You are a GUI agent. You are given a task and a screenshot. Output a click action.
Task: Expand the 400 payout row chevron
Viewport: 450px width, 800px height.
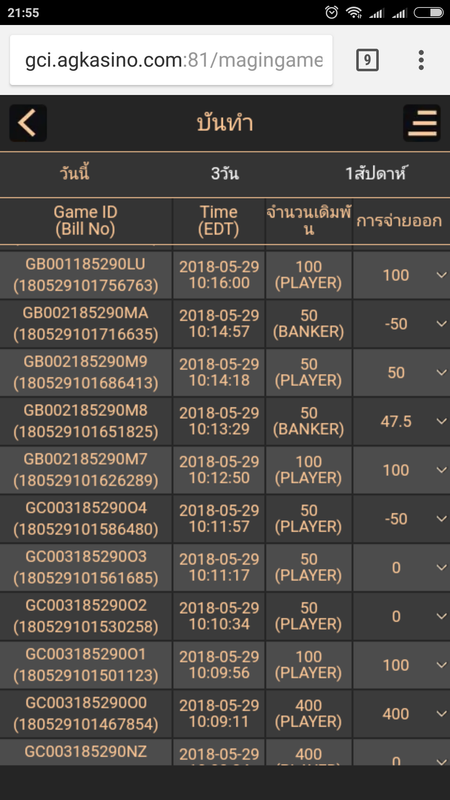pos(441,714)
